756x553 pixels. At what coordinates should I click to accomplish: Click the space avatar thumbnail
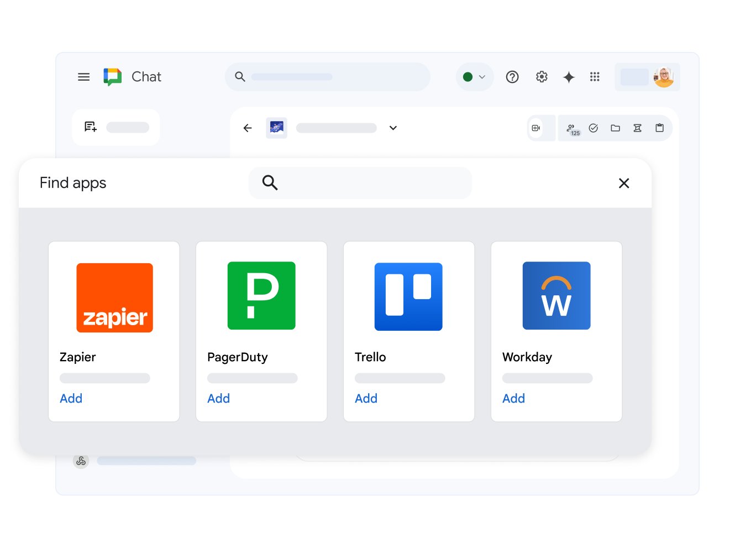tap(276, 128)
